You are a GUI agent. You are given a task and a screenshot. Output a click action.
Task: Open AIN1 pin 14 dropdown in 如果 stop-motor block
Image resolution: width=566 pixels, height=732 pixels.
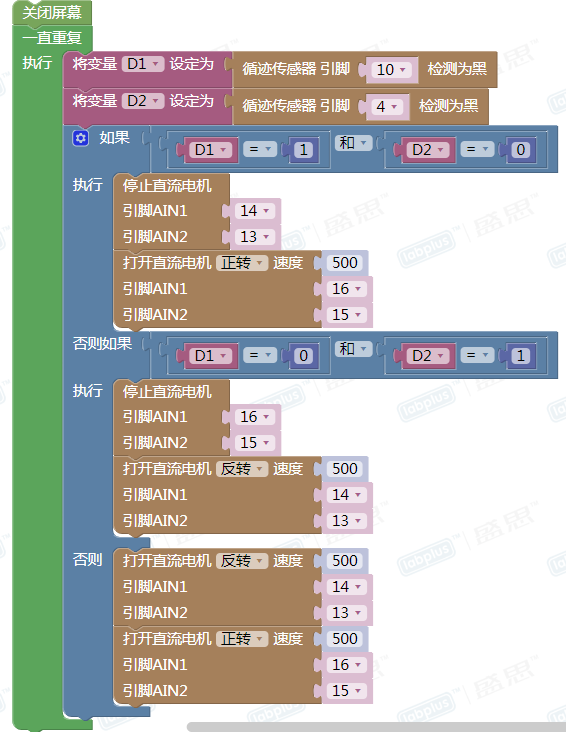tap(255, 211)
